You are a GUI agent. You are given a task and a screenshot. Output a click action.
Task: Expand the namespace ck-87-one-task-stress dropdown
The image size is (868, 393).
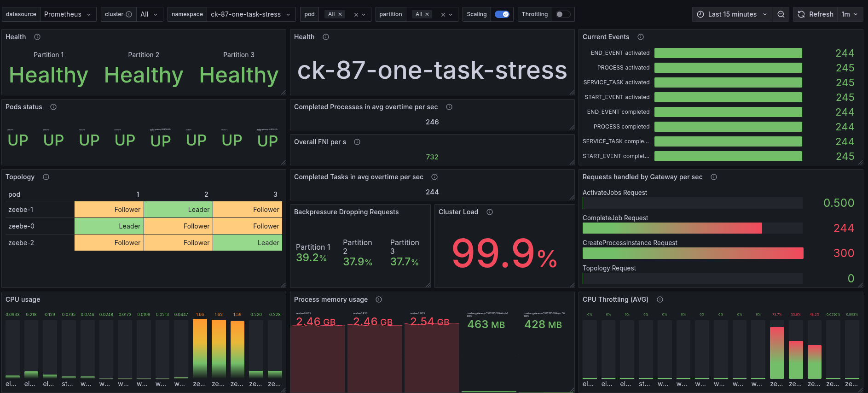click(250, 14)
